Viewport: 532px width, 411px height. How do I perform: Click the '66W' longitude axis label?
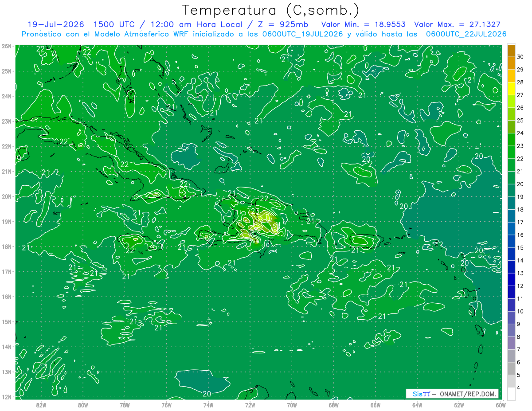pos(376,405)
